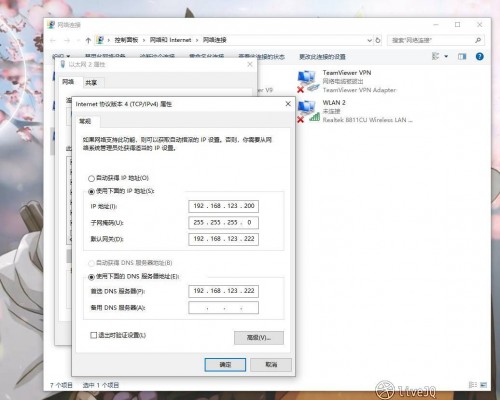The height and width of the screenshot is (400, 500).
Task: Confirm with the 确定 button
Action: [225, 365]
